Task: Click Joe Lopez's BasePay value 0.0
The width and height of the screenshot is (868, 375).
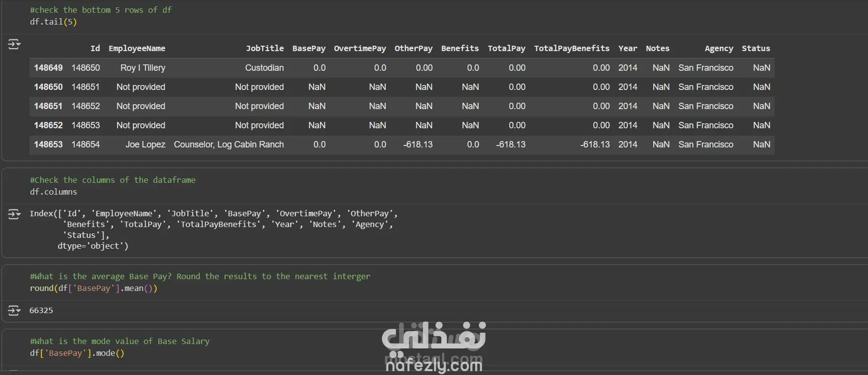Action: pyautogui.click(x=319, y=144)
